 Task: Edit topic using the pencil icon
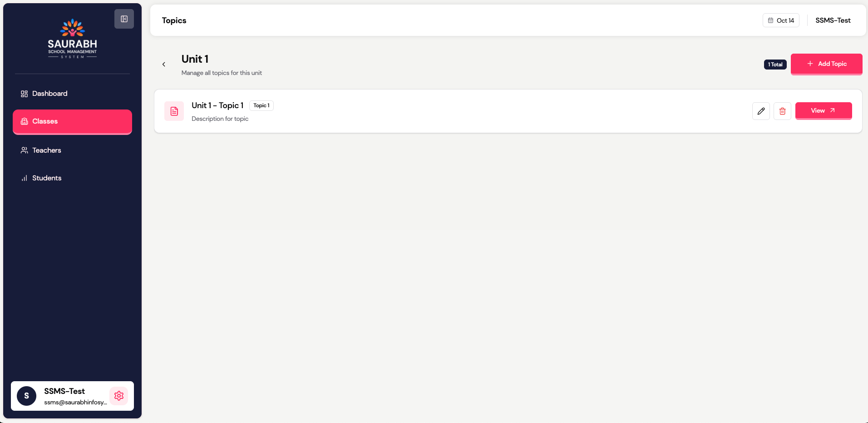tap(761, 111)
